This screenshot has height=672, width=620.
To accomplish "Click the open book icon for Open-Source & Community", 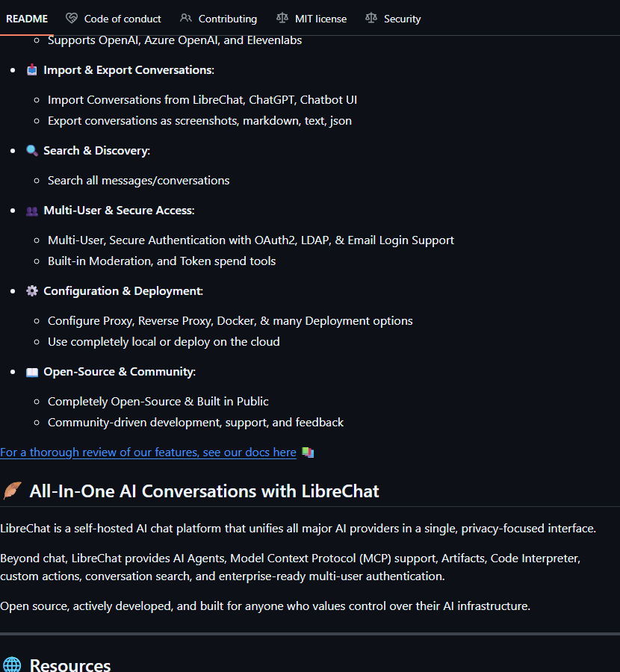I will tap(31, 371).
